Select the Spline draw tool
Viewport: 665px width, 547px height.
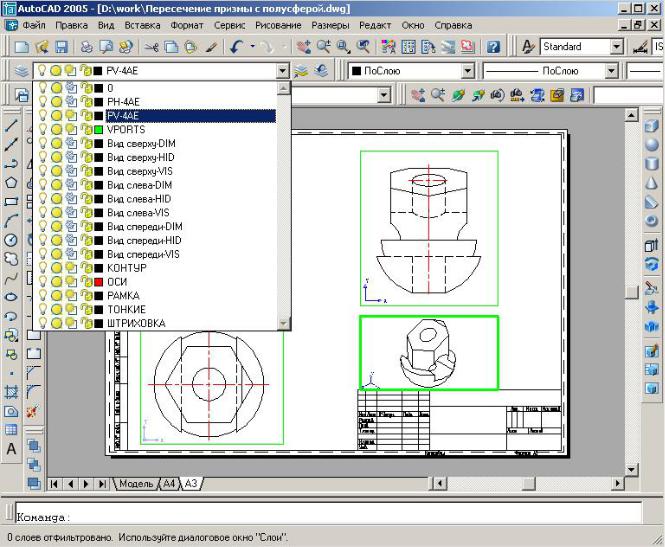click(11, 278)
